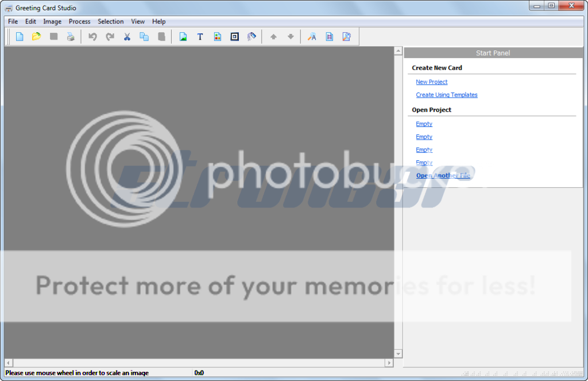
Task: Open the Selection menu
Action: [111, 21]
